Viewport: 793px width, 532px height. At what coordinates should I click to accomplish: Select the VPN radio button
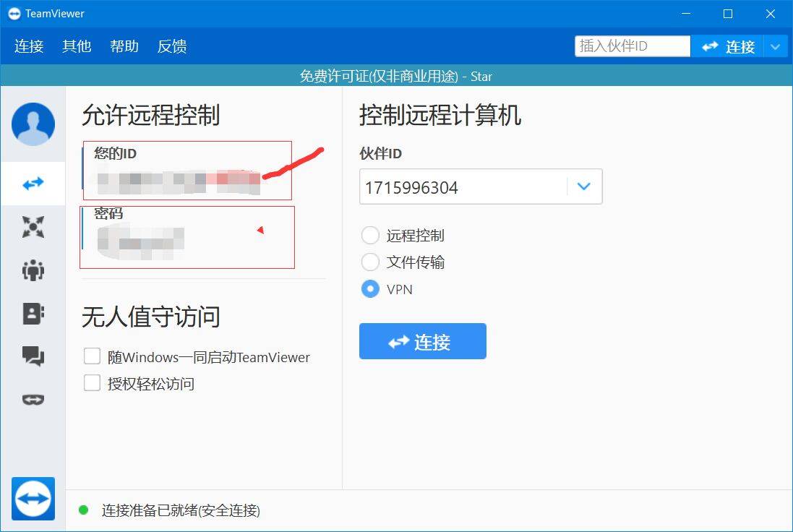[x=370, y=289]
